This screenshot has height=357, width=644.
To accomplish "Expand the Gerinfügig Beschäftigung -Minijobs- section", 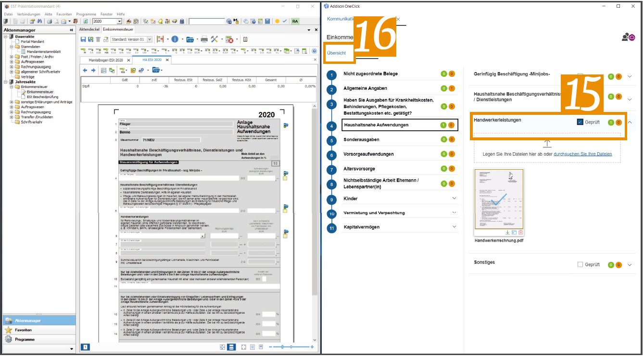I will (x=630, y=76).
